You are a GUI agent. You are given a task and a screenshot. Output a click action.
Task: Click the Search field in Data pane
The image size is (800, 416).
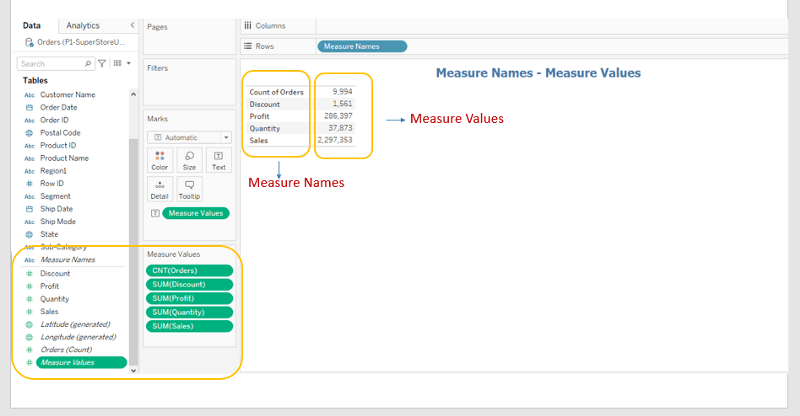point(50,63)
